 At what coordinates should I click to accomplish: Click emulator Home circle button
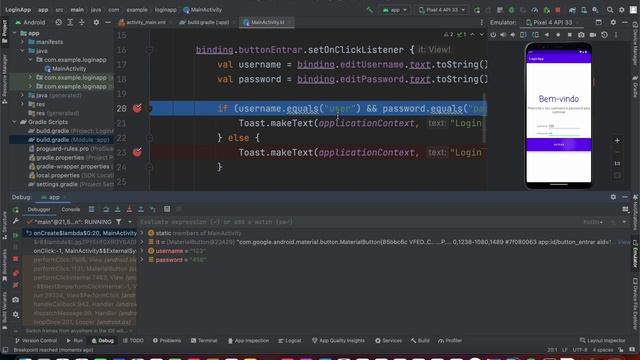pos(558,35)
